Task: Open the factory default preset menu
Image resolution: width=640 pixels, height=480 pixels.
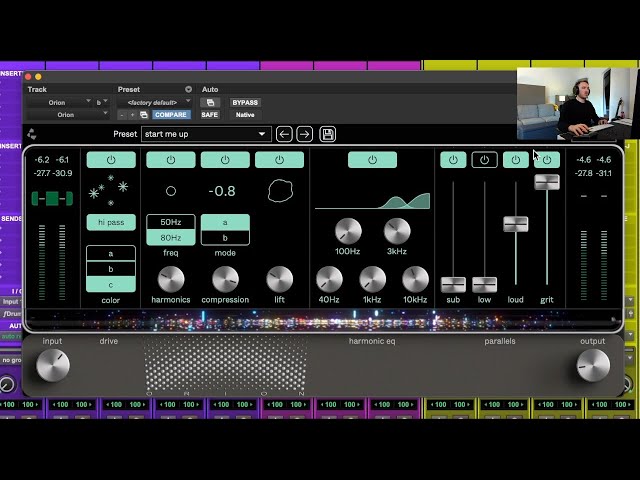Action: 157,102
